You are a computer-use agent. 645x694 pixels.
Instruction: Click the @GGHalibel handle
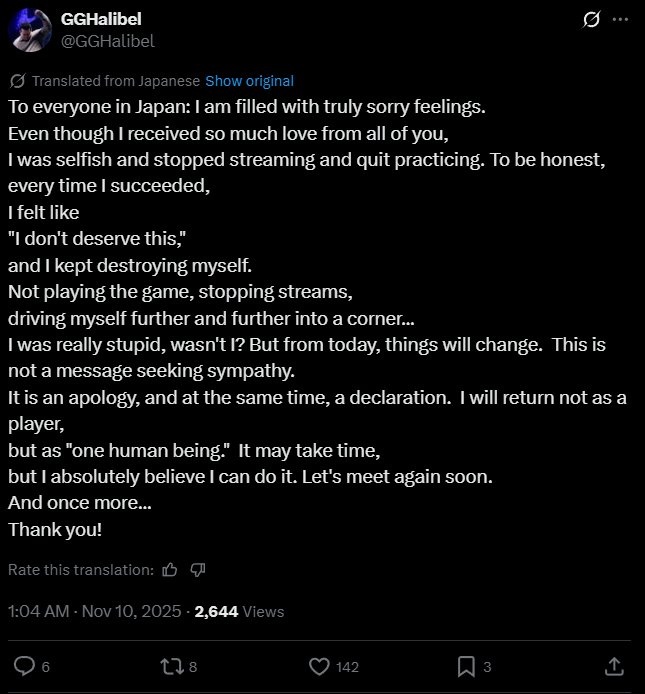tap(108, 41)
